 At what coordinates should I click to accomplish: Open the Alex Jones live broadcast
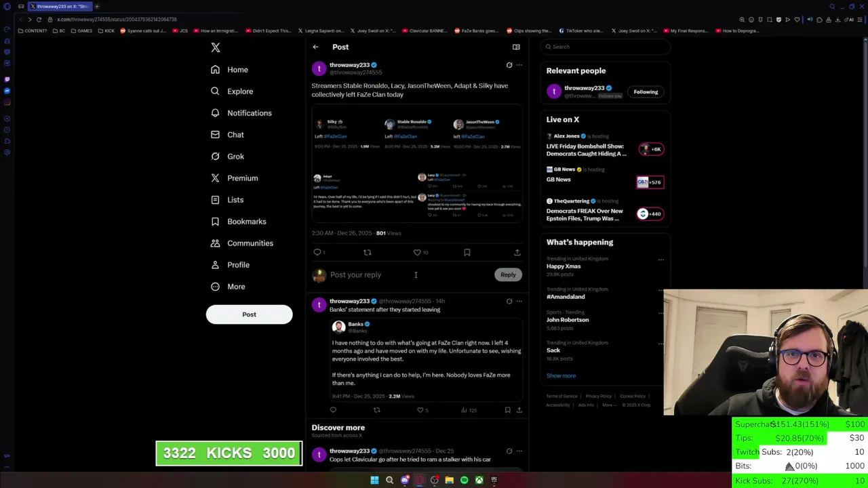606,146
